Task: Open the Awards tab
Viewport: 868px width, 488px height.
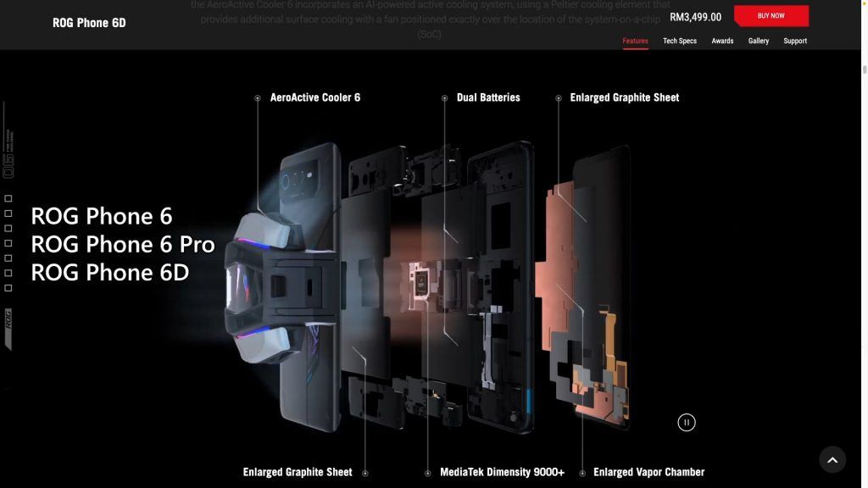Action: 722,41
